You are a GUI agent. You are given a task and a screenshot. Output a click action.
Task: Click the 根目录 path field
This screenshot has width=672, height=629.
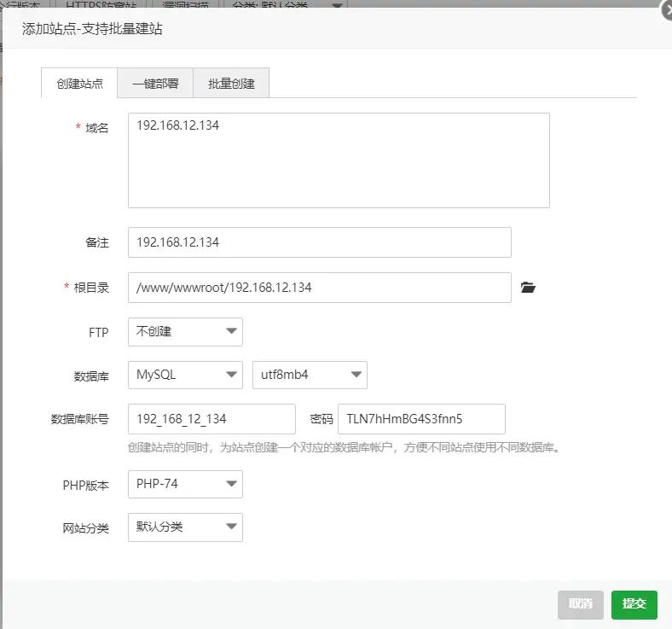point(319,288)
